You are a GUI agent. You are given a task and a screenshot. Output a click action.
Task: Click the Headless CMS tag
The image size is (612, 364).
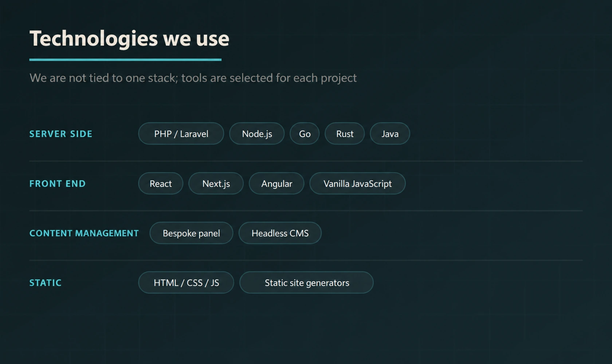click(280, 233)
